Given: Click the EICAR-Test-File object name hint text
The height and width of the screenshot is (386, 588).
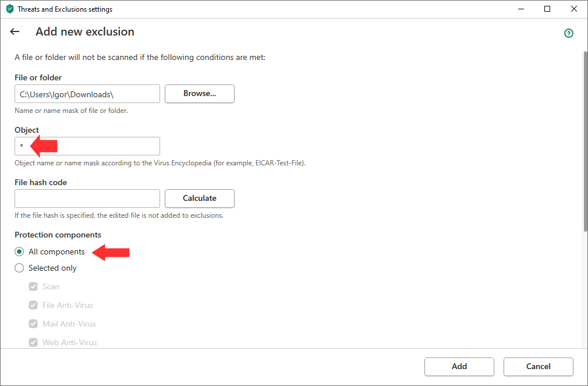Looking at the screenshot, I should [160, 163].
